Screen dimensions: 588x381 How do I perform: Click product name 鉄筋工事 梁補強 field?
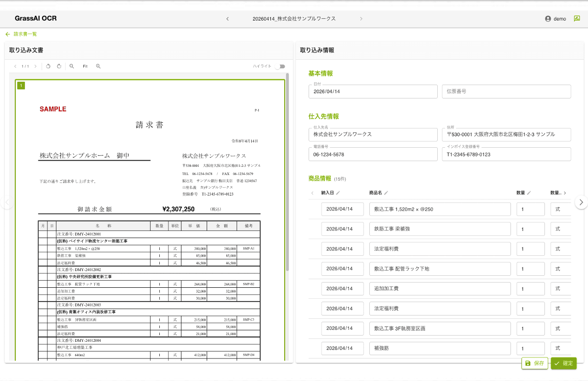click(x=440, y=229)
